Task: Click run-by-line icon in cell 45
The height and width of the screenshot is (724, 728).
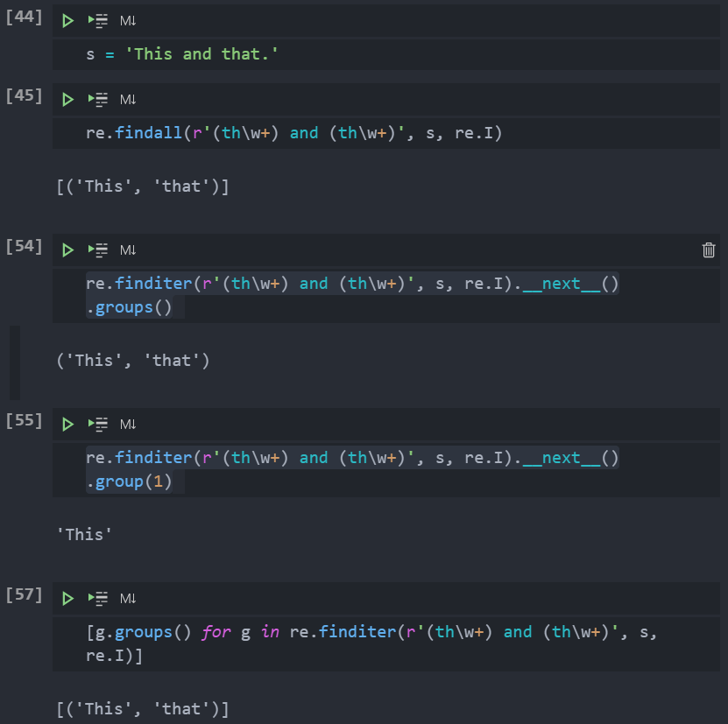Action: 98,99
